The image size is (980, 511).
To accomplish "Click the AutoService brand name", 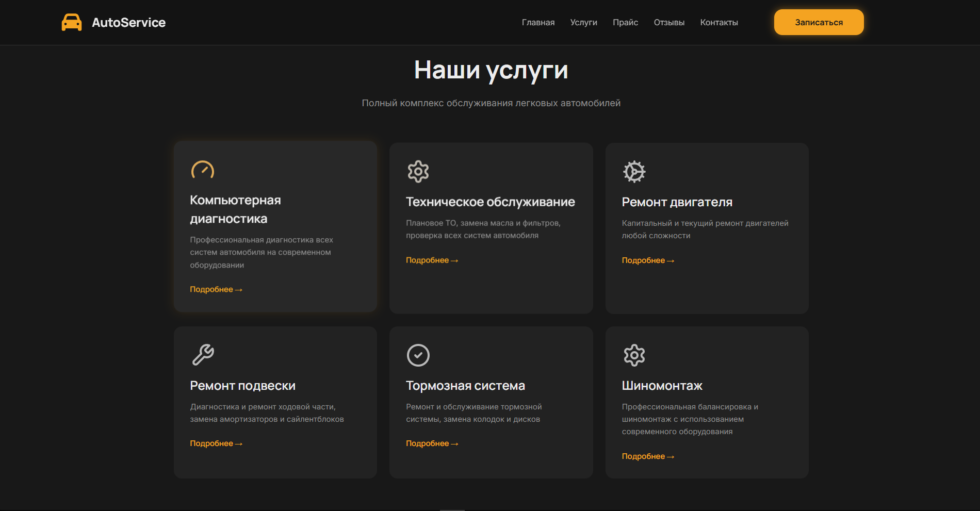I will pyautogui.click(x=128, y=22).
